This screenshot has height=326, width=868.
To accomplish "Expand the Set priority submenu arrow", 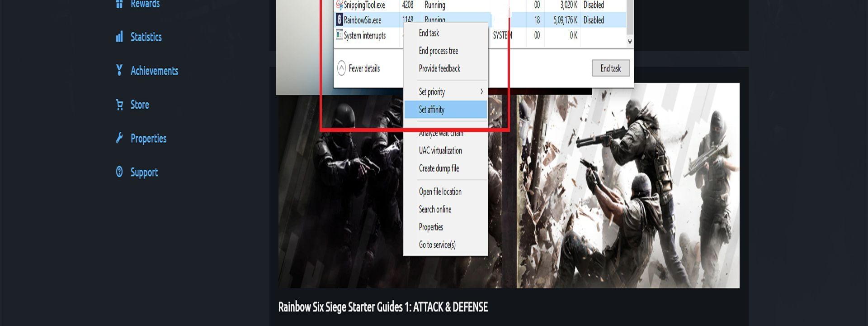I will coord(481,91).
